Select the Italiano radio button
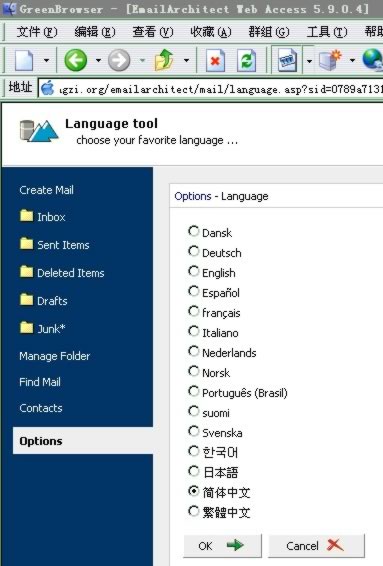The width and height of the screenshot is (383, 566). click(193, 331)
